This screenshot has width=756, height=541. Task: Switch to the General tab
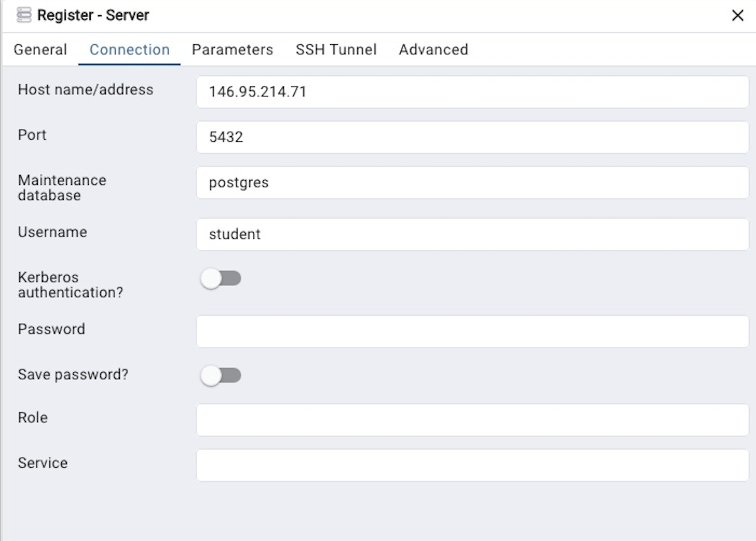(x=40, y=49)
